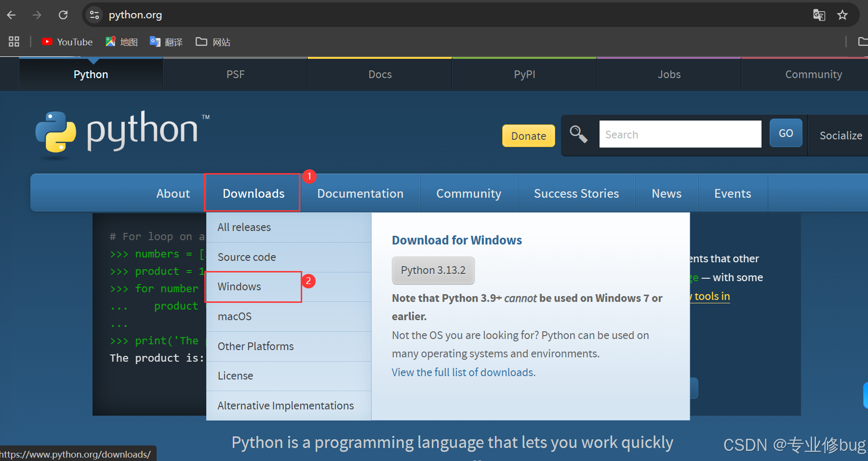Click the address bar URL python.org
Viewport: 868px width, 461px height.
click(135, 15)
